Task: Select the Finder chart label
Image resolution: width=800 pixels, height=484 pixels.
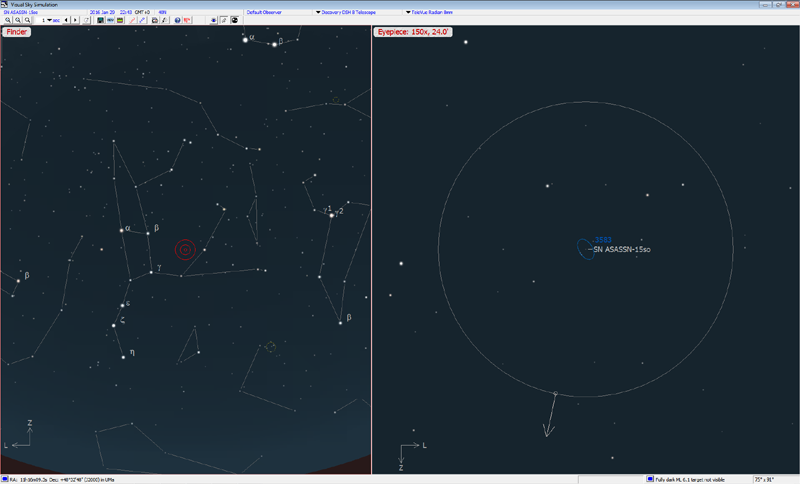Action: (17, 32)
